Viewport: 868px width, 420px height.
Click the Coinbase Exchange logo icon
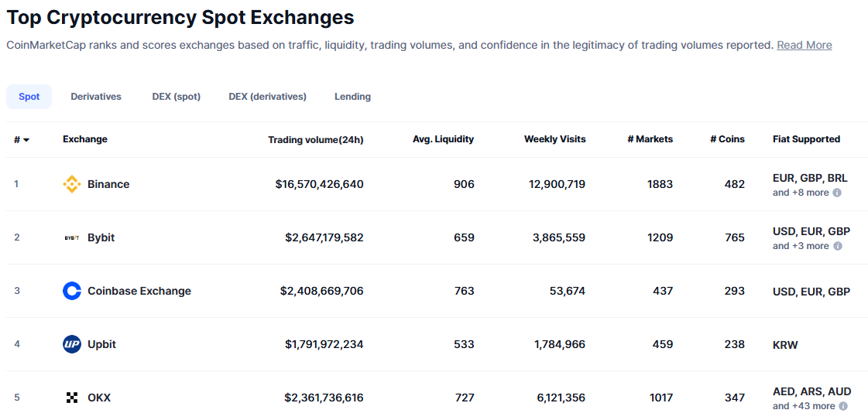(72, 291)
